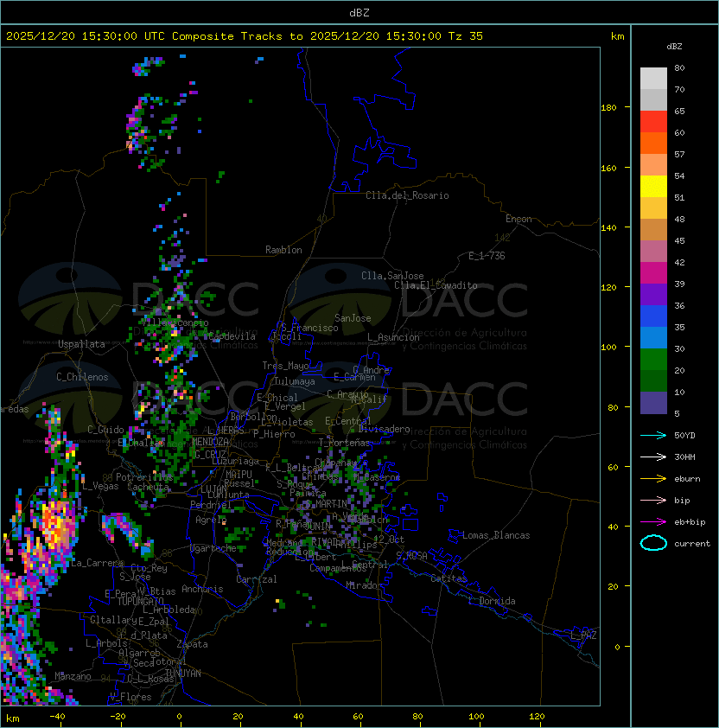719x728 pixels.
Task: Click the 'C_Chilenos' map label
Action: click(x=82, y=377)
